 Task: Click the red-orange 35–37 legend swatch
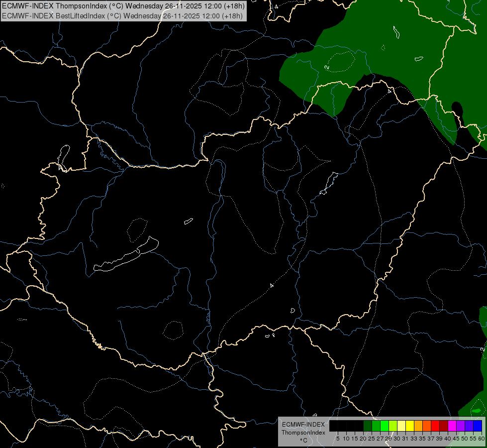427,426
